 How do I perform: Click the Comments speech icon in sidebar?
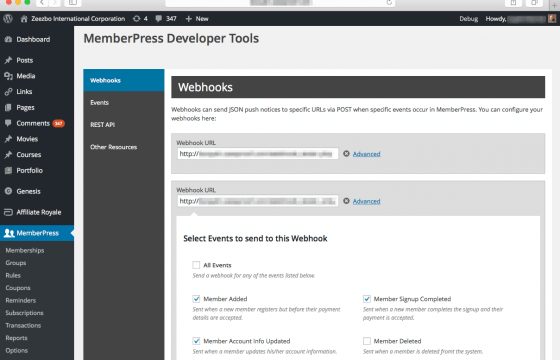[8, 123]
